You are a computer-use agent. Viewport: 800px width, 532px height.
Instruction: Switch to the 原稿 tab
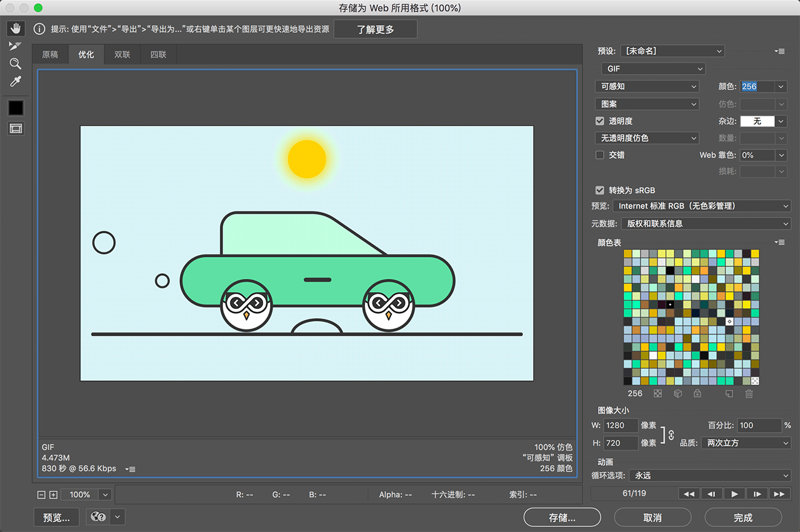(50, 55)
